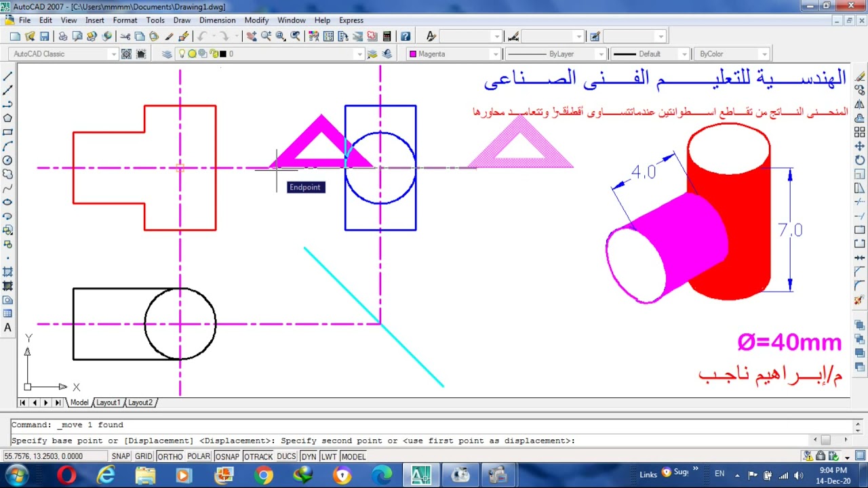Viewport: 868px width, 488px height.
Task: Toggle POLAR tracking in status bar
Action: point(198,457)
